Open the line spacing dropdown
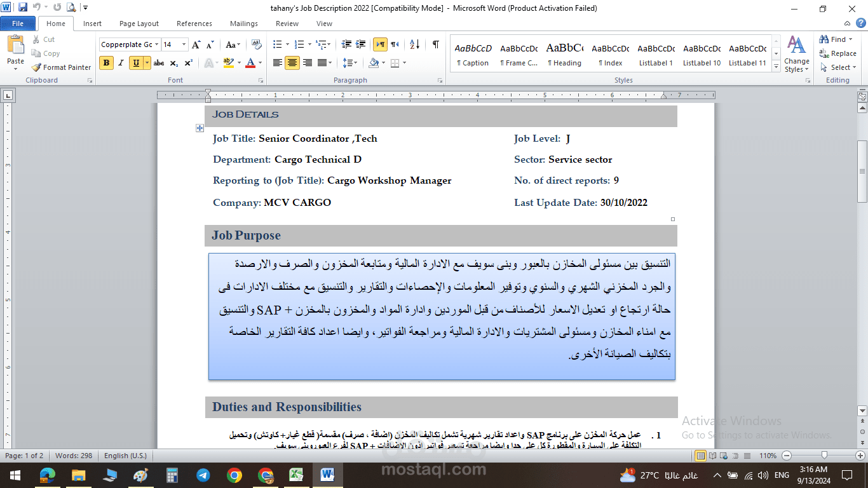 click(349, 63)
